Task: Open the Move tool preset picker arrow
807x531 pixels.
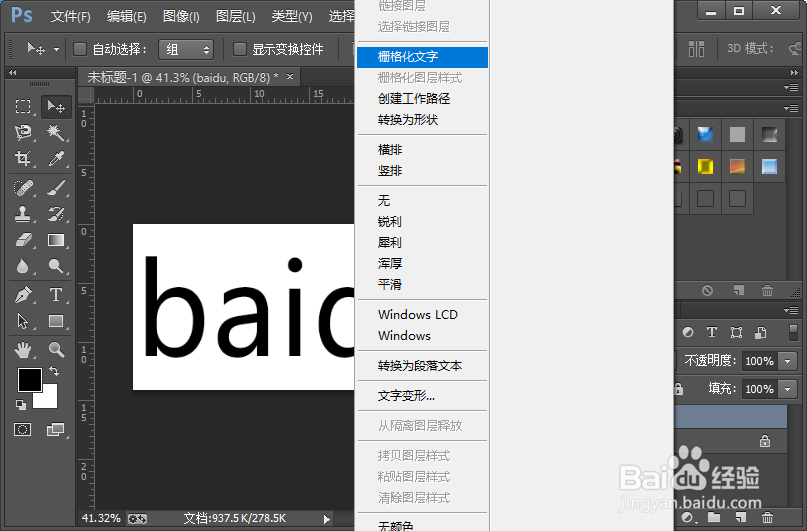Action: point(57,49)
